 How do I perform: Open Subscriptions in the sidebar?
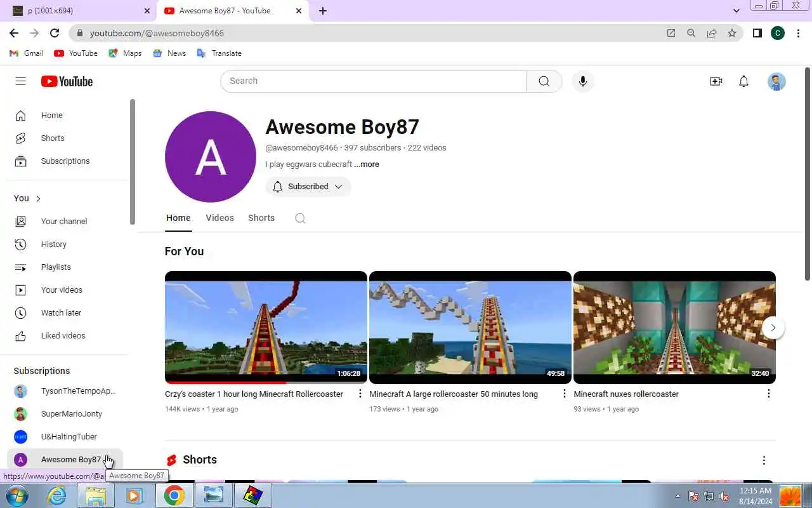(67, 161)
